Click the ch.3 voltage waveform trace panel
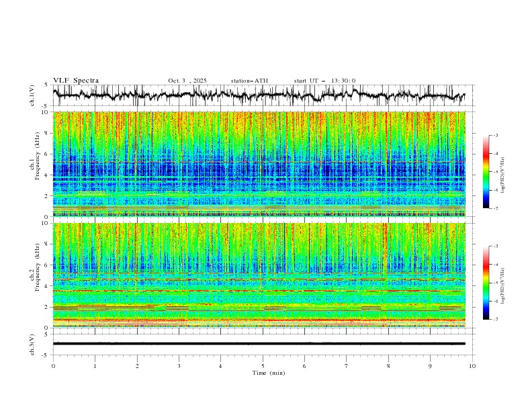 264,345
